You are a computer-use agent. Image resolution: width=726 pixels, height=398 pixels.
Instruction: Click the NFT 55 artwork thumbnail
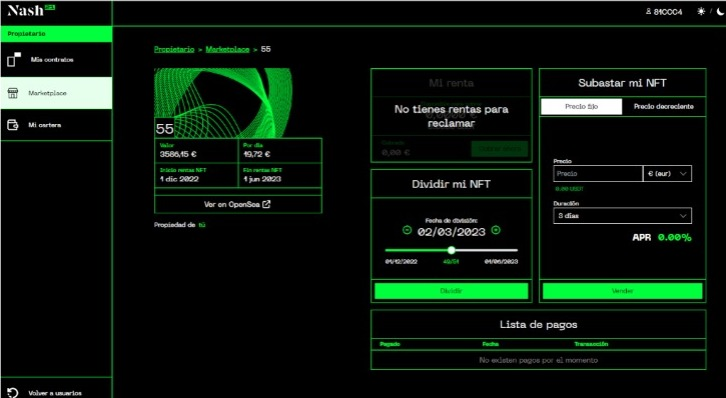tap(223, 103)
